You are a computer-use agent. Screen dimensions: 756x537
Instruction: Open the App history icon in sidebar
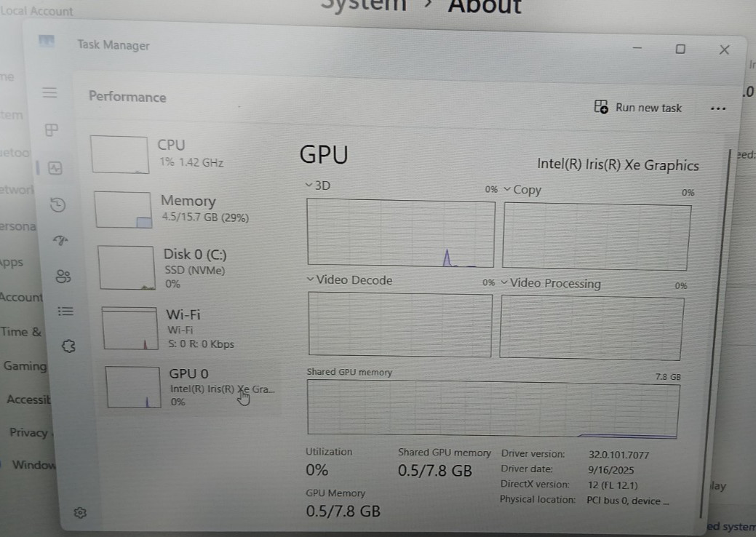(x=58, y=205)
